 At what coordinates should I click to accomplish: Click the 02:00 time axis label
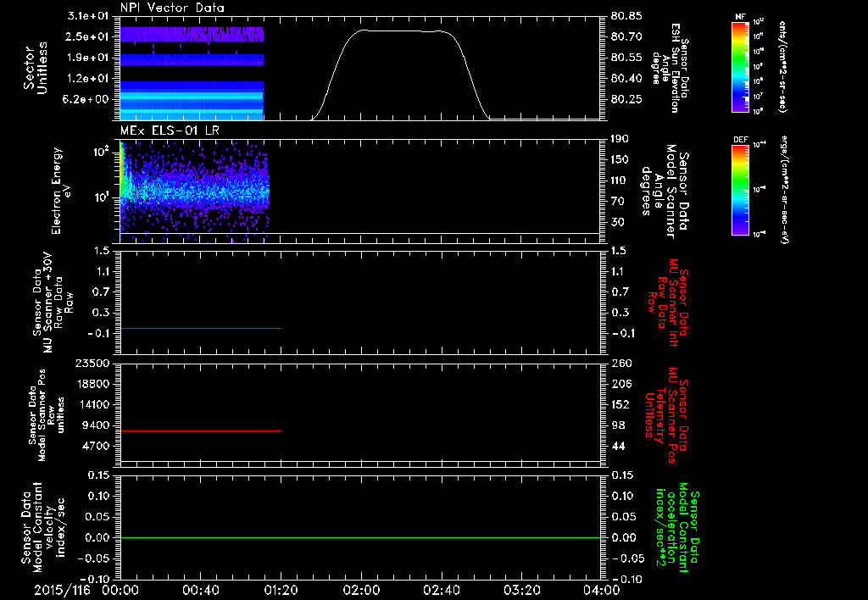[360, 590]
